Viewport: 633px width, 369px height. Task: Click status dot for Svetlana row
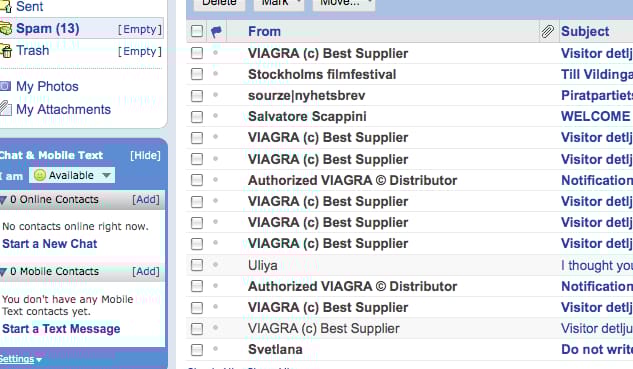(x=216, y=348)
